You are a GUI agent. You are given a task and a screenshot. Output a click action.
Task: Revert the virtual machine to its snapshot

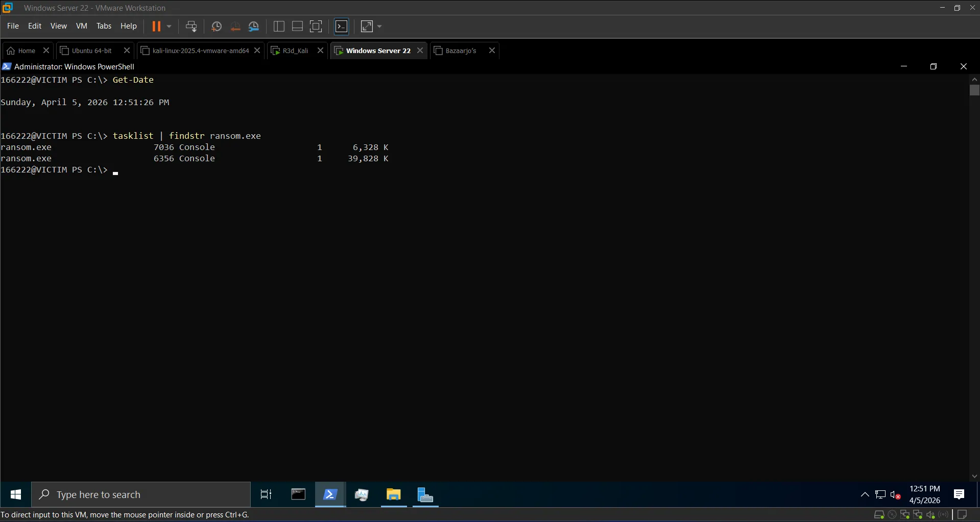point(235,27)
